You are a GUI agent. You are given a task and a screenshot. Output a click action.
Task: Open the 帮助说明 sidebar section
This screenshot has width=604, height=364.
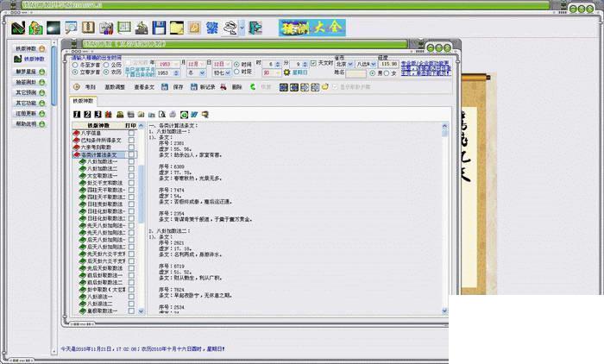pyautogui.click(x=30, y=124)
